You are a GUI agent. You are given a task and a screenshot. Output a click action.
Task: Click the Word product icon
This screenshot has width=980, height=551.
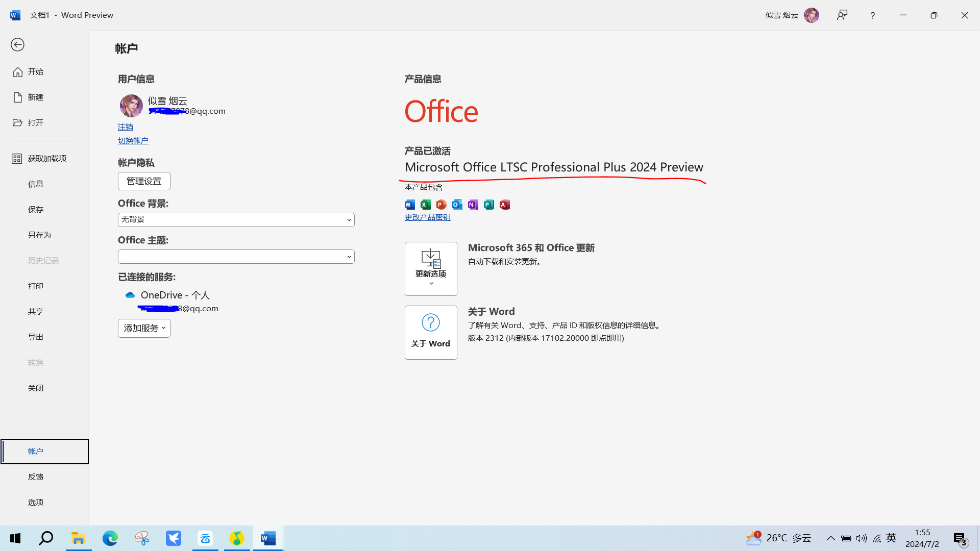tap(410, 205)
